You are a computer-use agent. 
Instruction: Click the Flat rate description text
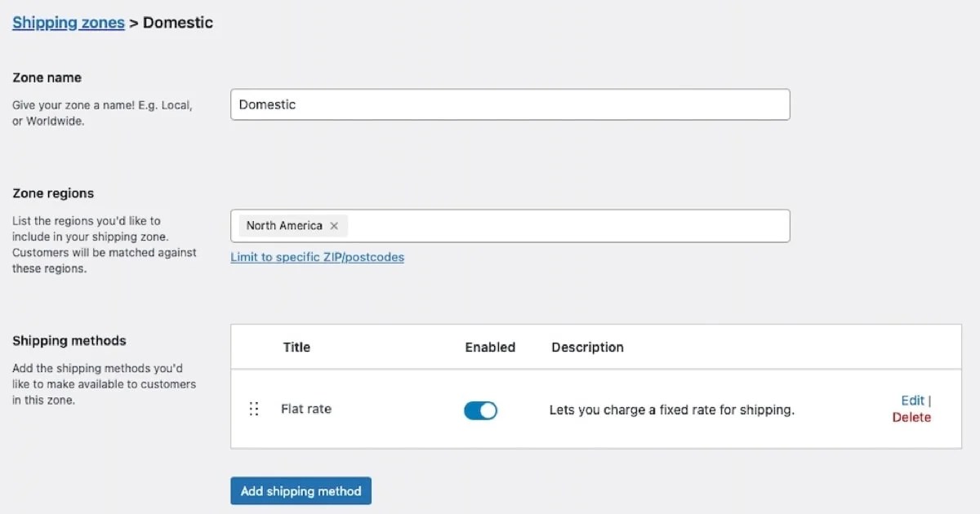tap(671, 410)
